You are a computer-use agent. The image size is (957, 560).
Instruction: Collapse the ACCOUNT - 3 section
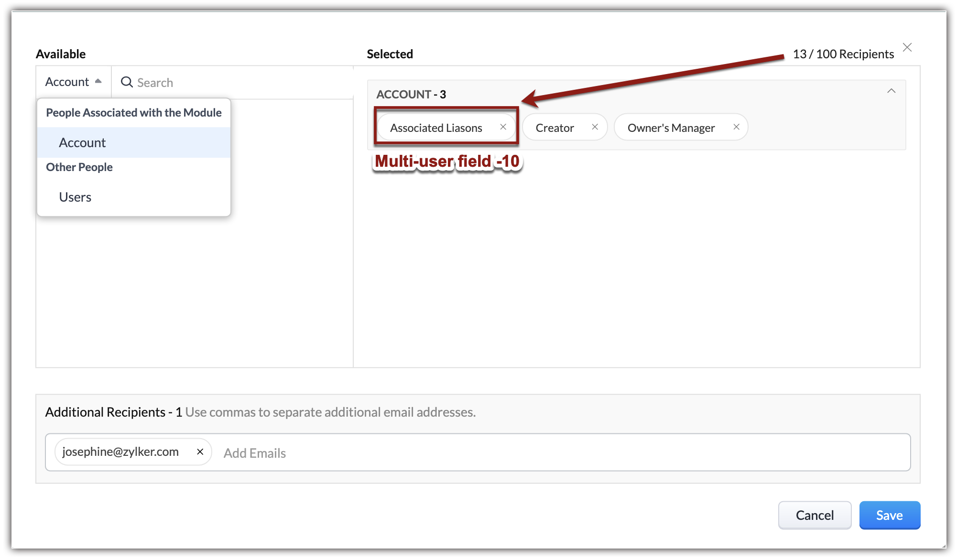[891, 91]
